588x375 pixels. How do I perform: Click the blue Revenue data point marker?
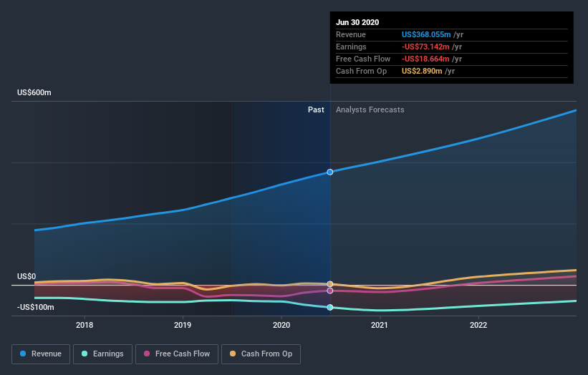click(330, 172)
